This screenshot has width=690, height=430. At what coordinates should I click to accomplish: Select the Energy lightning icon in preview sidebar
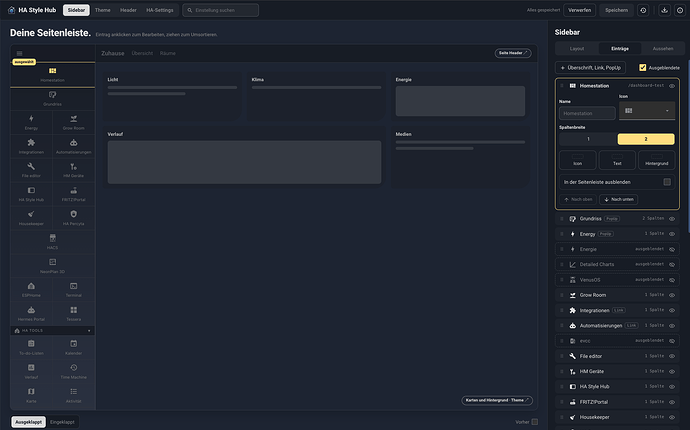tap(31, 118)
